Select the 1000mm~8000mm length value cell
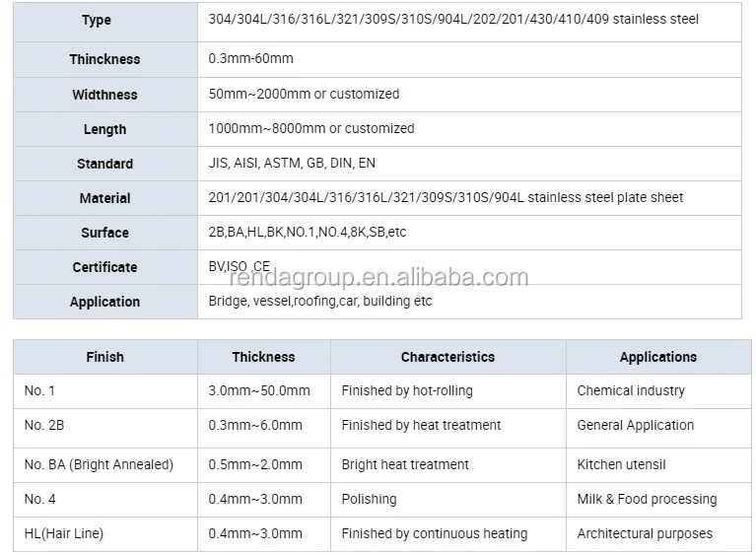This screenshot has width=756, height=555. (x=310, y=128)
